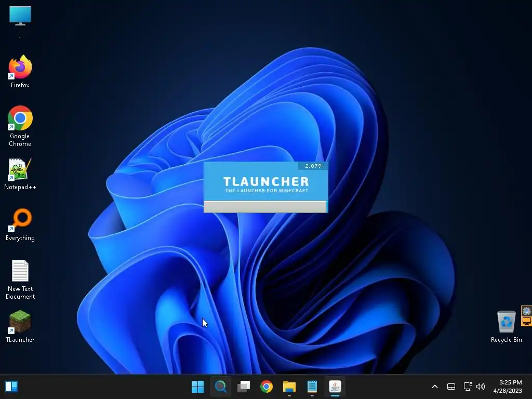Open File Explorer from the taskbar
This screenshot has height=399, width=532.
(x=289, y=387)
